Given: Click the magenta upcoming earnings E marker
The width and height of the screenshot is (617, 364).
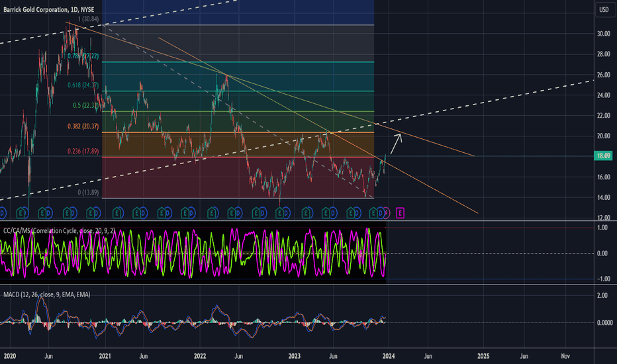Looking at the screenshot, I should (400, 213).
